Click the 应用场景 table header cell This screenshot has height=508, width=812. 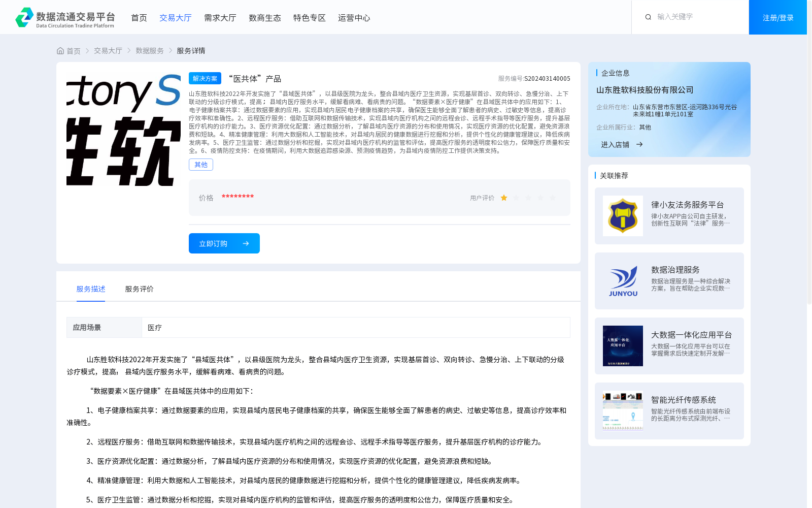tap(104, 328)
